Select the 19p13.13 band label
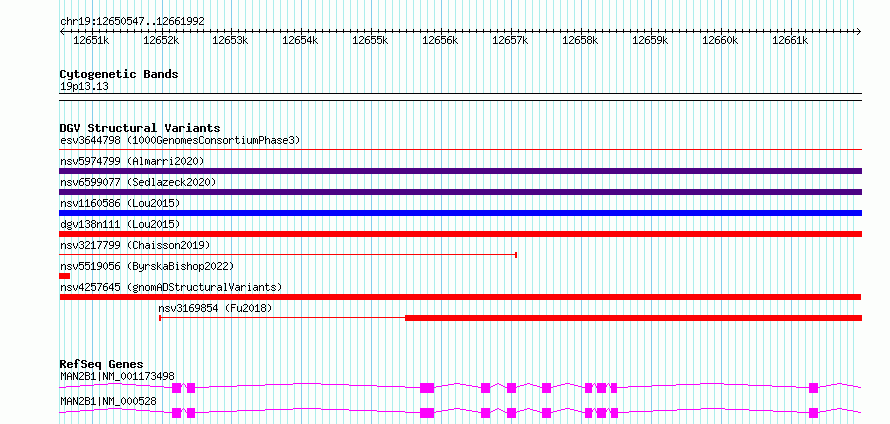Image resolution: width=890 pixels, height=424 pixels. tap(85, 87)
